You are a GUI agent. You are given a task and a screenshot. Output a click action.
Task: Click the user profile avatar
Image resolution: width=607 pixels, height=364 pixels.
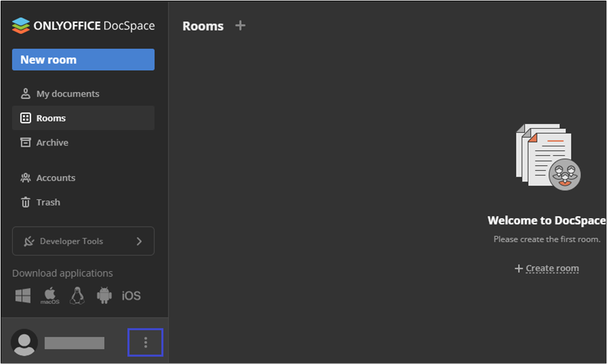tap(24, 342)
